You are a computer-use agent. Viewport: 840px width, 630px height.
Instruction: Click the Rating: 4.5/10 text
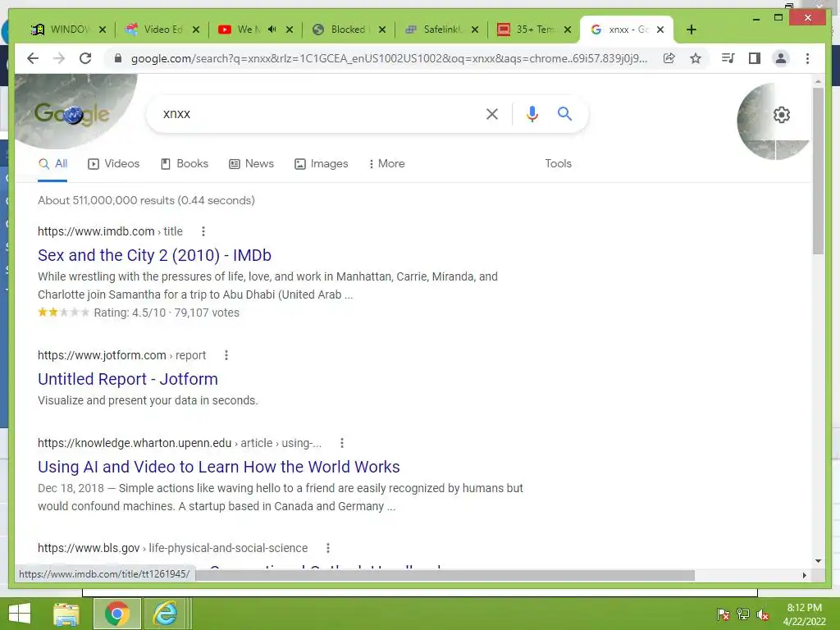130,313
